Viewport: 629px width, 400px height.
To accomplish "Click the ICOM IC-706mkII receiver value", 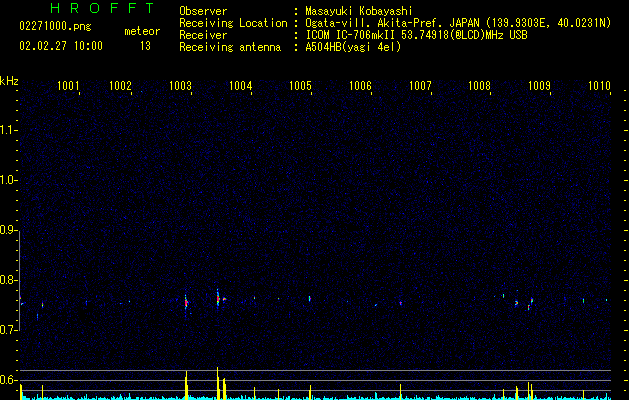I will (x=416, y=35).
